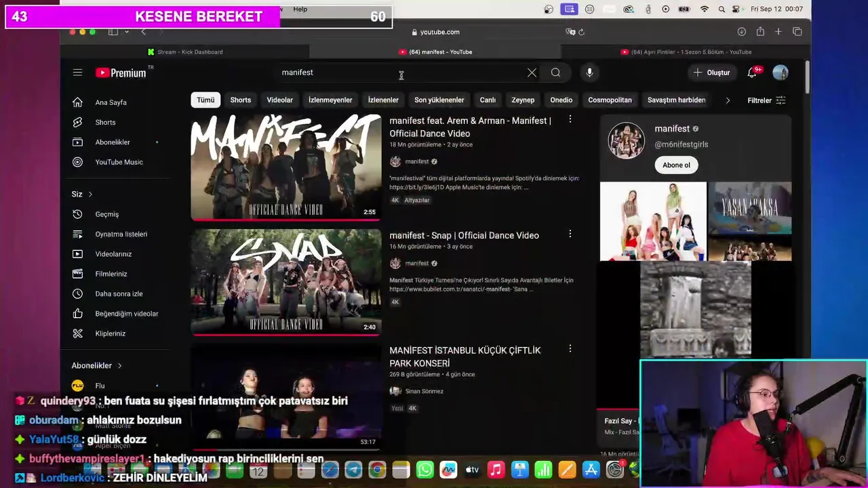868x488 pixels.
Task: Open more options for Manifest dance video
Action: (x=570, y=119)
